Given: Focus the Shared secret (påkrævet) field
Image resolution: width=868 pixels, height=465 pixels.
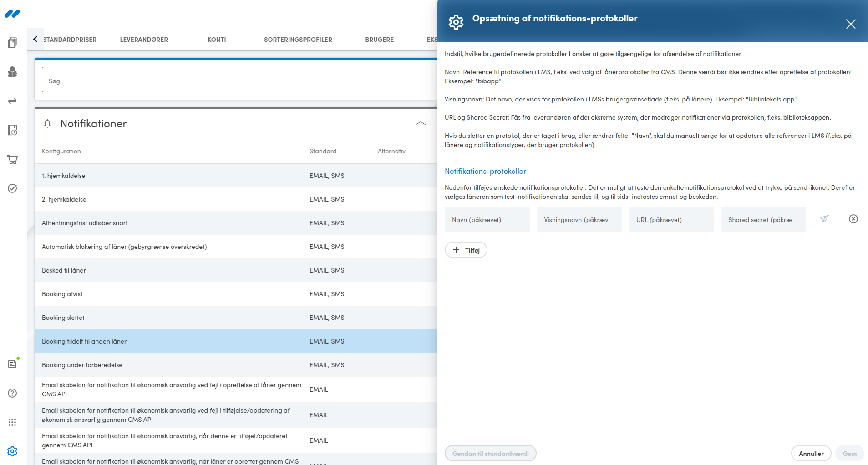Looking at the screenshot, I should pos(764,219).
